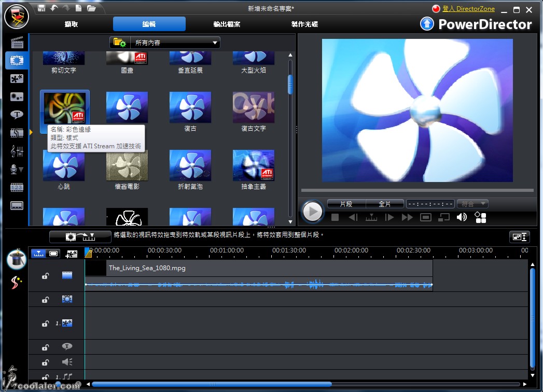Click the speaker volume icon under the preview
The height and width of the screenshot is (392, 543).
pyautogui.click(x=462, y=217)
